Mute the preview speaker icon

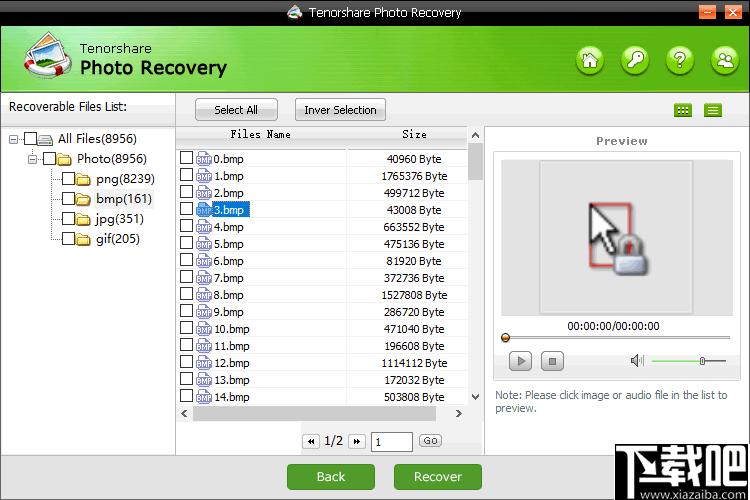[x=637, y=360]
